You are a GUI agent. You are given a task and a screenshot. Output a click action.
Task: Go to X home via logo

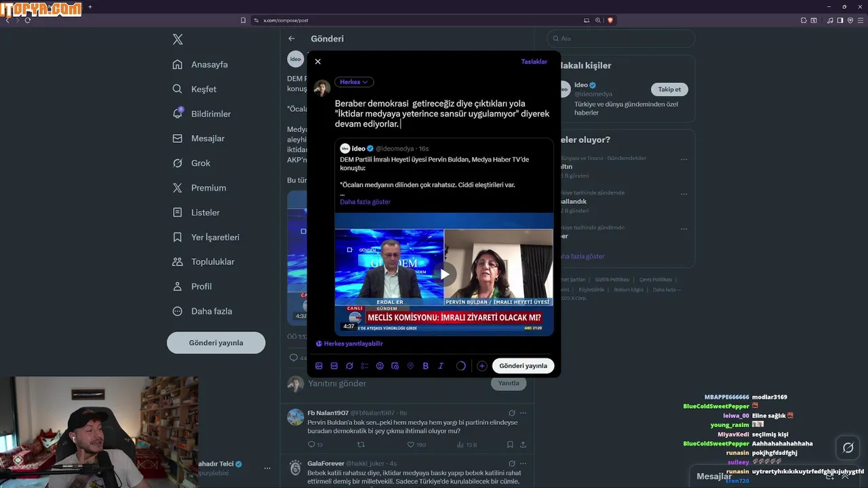(x=178, y=39)
